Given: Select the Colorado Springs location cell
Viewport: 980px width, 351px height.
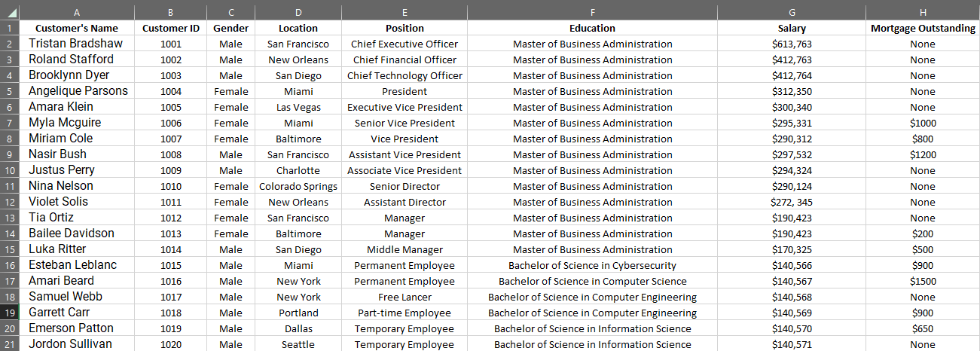Looking at the screenshot, I should pyautogui.click(x=298, y=186).
